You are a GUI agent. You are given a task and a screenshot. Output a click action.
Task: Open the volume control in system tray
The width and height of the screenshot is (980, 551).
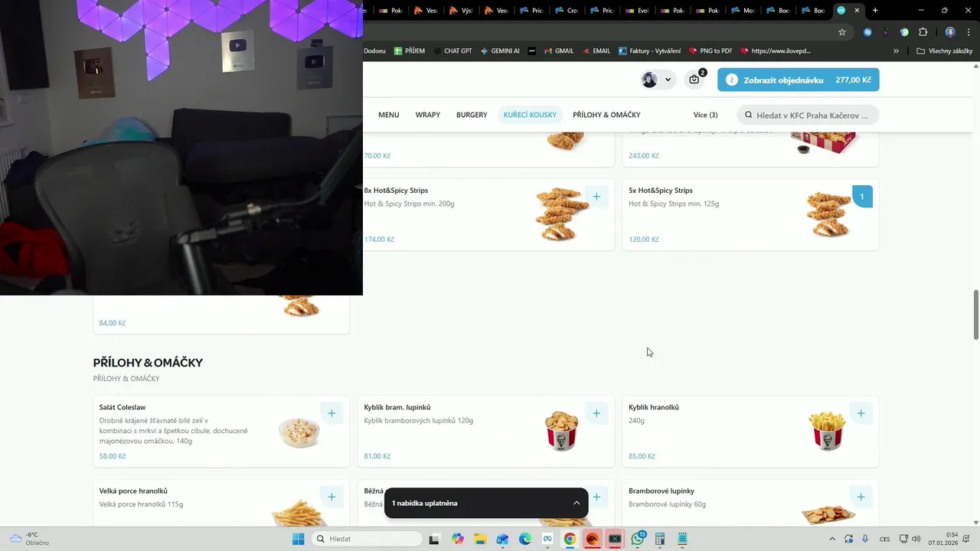coord(916,539)
